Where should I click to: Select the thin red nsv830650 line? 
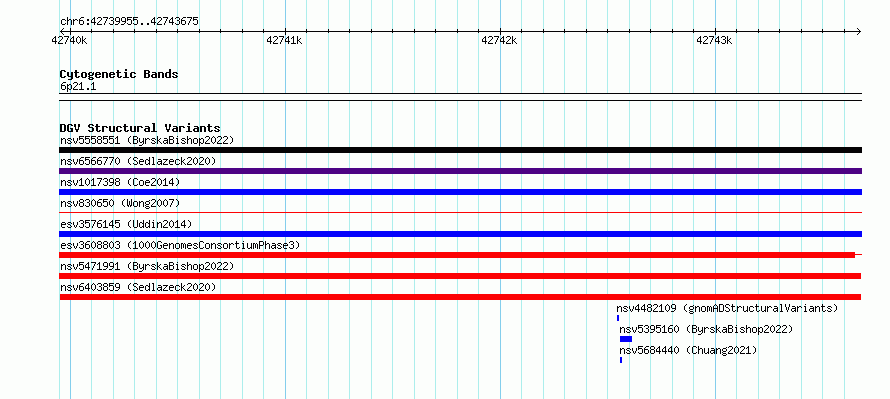pyautogui.click(x=460, y=213)
